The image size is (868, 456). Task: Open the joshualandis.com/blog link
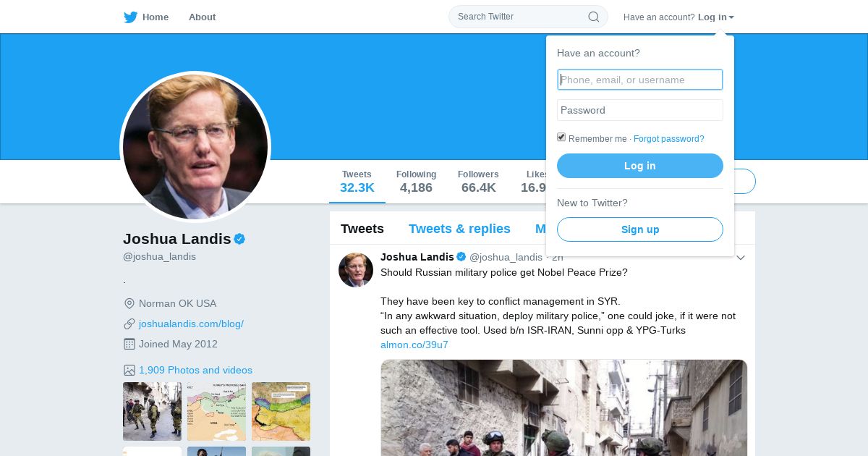191,324
